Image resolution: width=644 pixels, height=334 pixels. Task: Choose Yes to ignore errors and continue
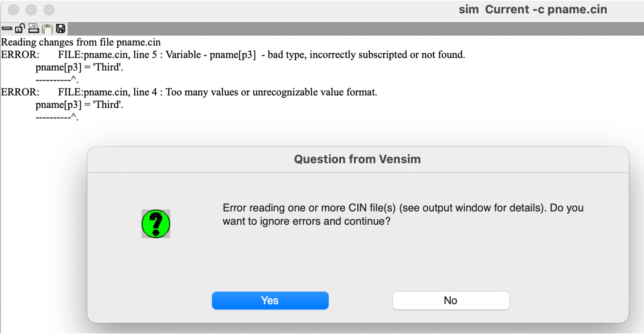270,300
